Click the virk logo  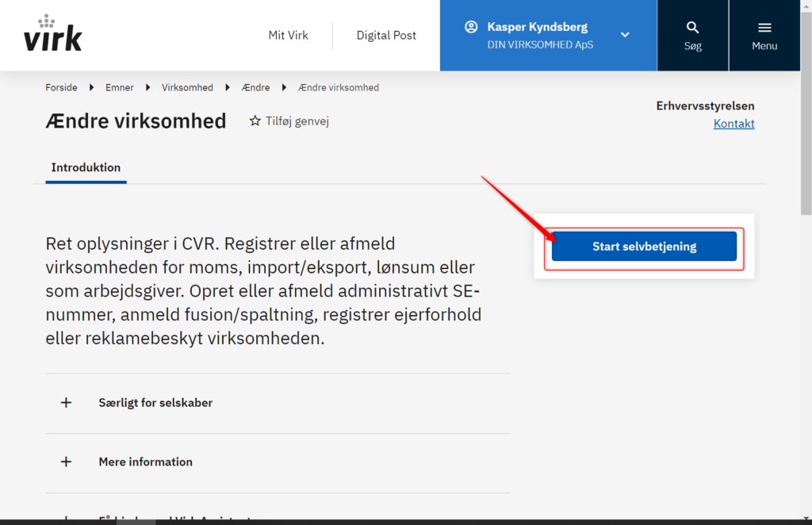coord(53,33)
